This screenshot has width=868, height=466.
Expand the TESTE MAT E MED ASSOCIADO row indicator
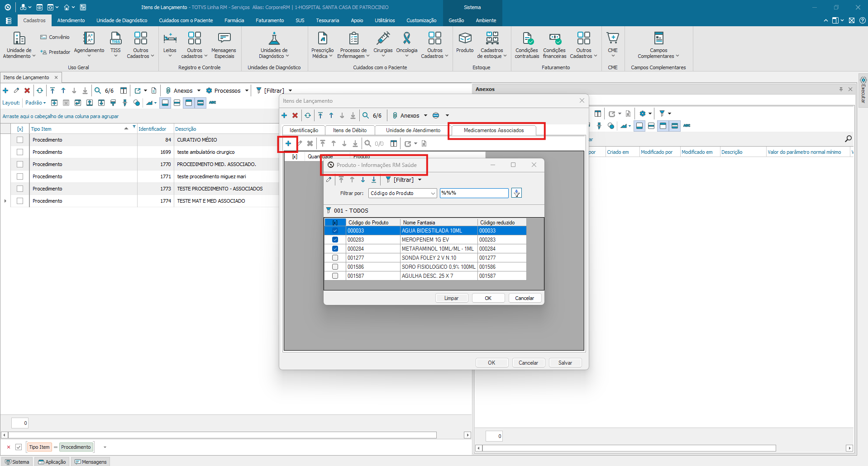pyautogui.click(x=5, y=201)
